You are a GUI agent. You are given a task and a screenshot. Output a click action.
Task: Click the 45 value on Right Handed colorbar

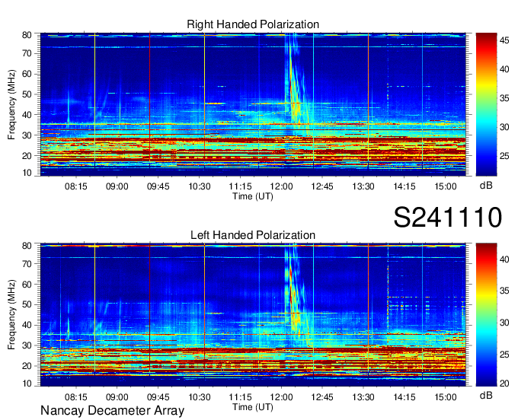pos(504,40)
